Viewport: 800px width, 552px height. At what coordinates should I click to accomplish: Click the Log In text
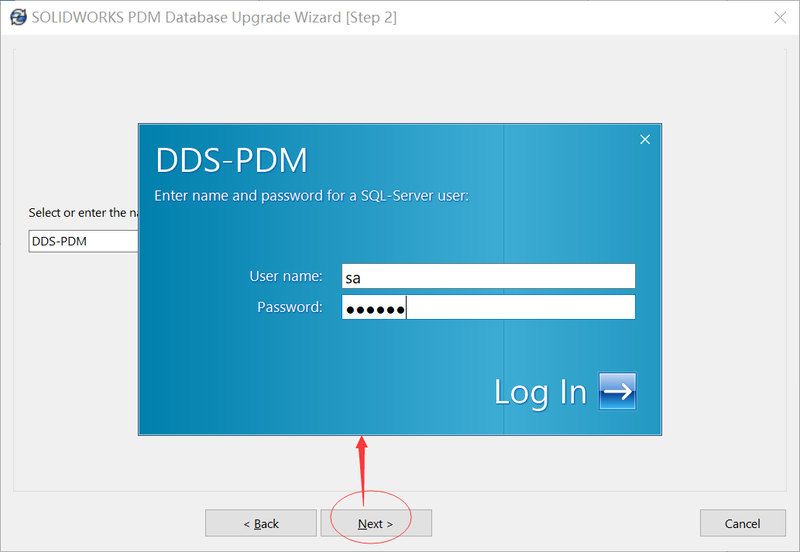[540, 393]
